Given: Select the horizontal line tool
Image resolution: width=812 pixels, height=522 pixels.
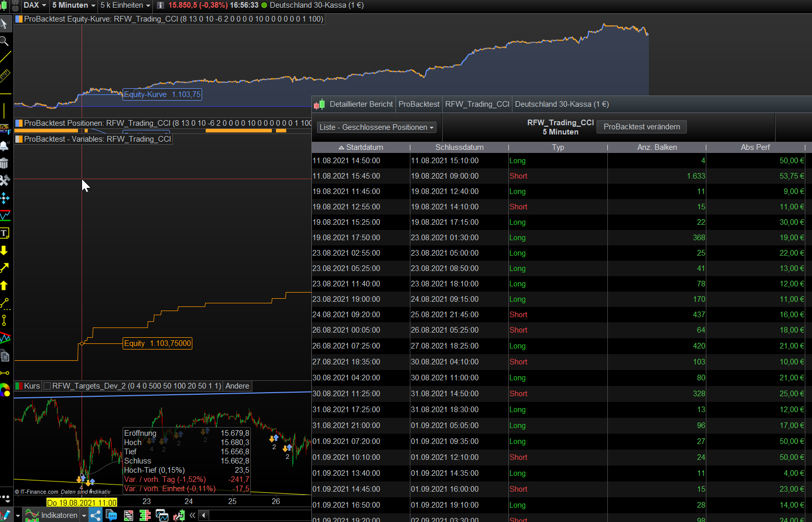Looking at the screenshot, I should (5, 93).
